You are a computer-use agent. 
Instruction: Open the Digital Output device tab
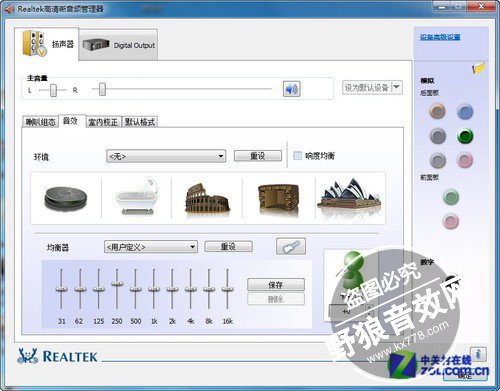118,45
